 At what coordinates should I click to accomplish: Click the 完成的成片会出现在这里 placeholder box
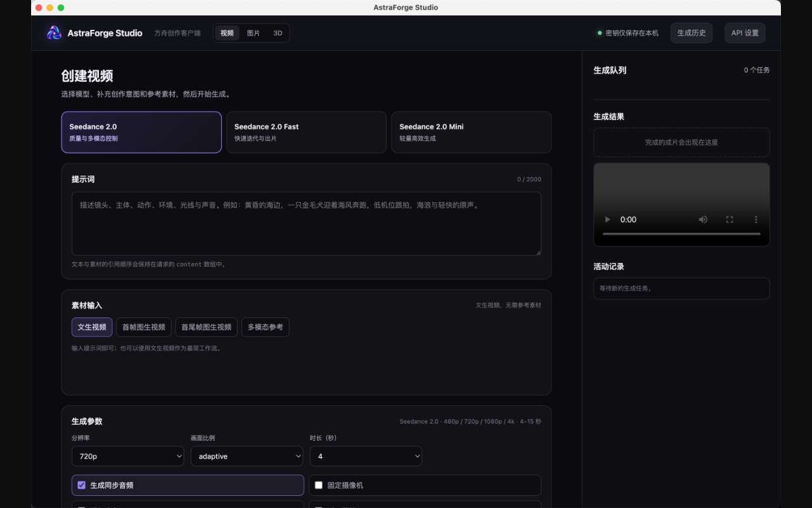pos(681,142)
